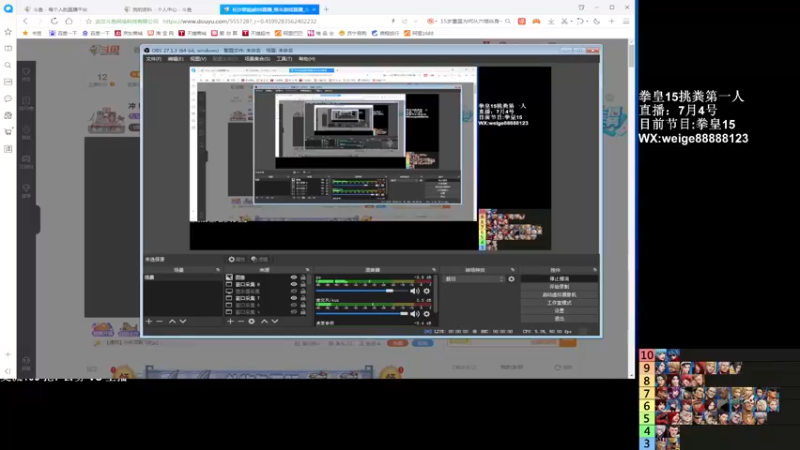Pop out the 场景 dock panel
This screenshot has width=800, height=450.
coord(218,270)
